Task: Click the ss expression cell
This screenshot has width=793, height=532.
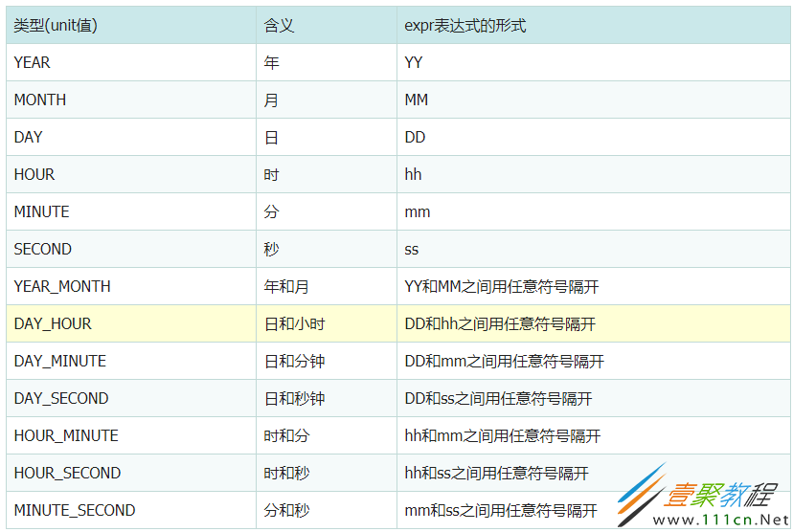Action: pos(594,249)
